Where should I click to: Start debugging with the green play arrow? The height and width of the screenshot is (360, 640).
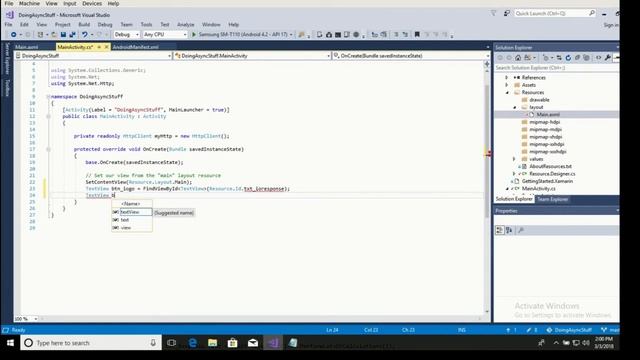point(194,35)
